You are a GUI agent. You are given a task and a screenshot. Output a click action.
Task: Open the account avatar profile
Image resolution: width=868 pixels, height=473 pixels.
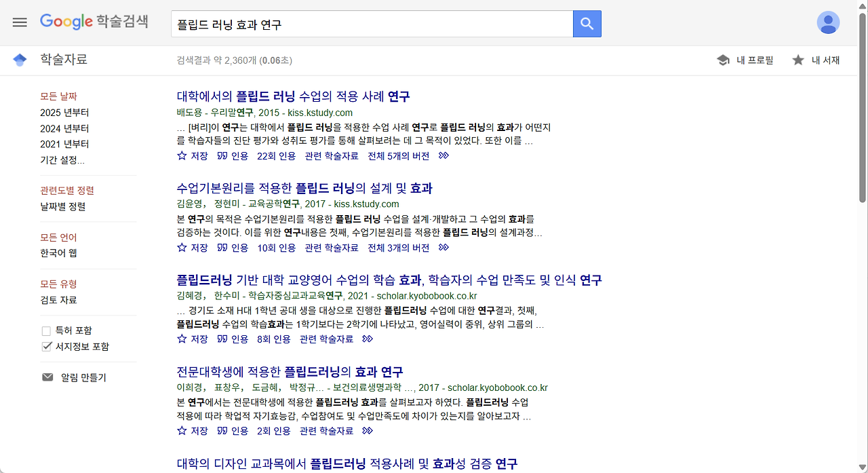coord(828,22)
